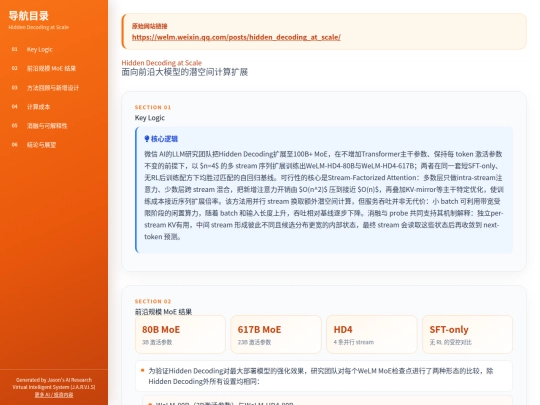Click the SECTION 02 label
This screenshot has height=405, width=540.
pyautogui.click(x=153, y=301)
